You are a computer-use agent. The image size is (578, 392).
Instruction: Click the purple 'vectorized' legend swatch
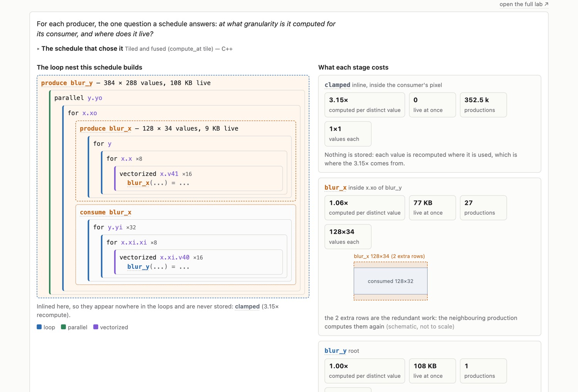pos(96,327)
